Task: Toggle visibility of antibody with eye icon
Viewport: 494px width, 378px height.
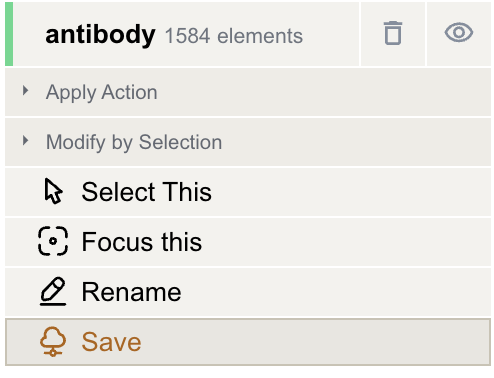Action: (459, 33)
